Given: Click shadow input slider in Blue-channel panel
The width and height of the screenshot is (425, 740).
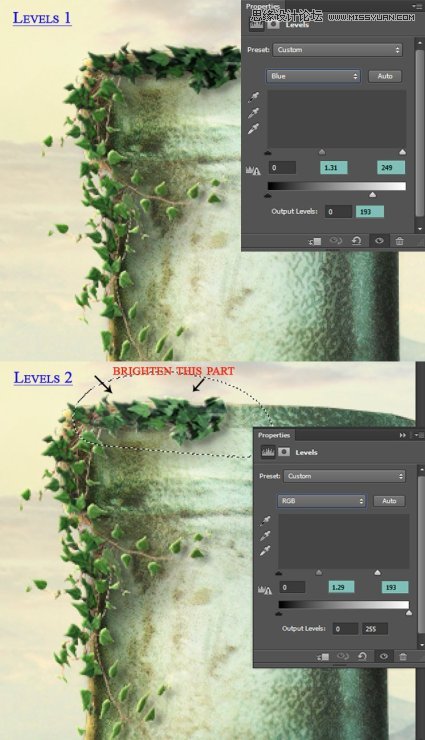Looking at the screenshot, I should [268, 152].
